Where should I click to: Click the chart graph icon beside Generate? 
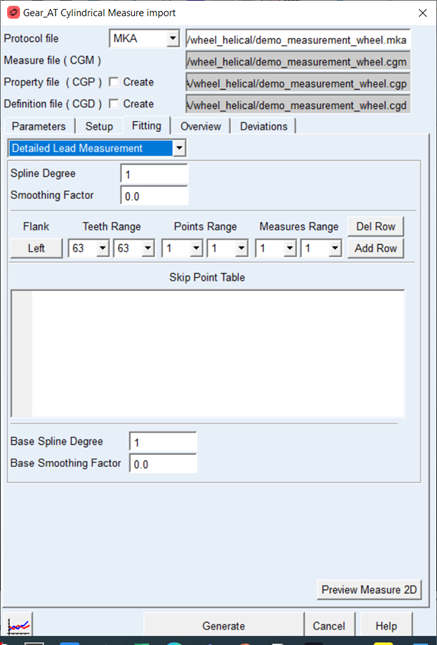[x=19, y=625]
